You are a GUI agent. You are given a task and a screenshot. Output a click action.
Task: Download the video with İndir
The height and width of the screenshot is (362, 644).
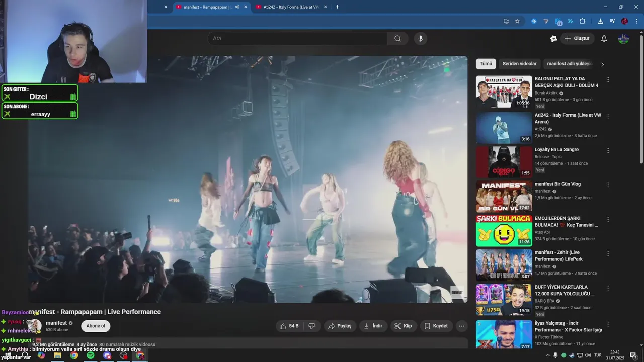coord(373,326)
